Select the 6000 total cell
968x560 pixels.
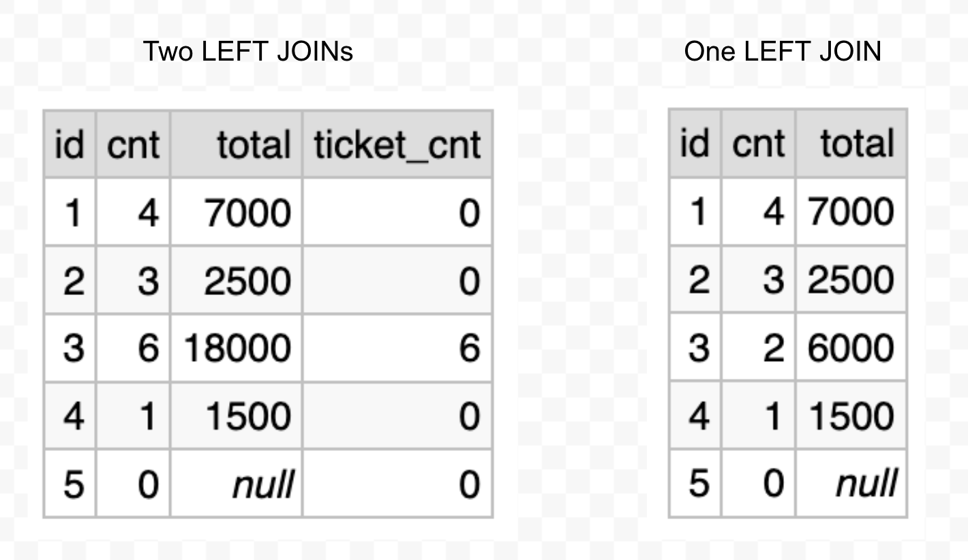point(851,347)
